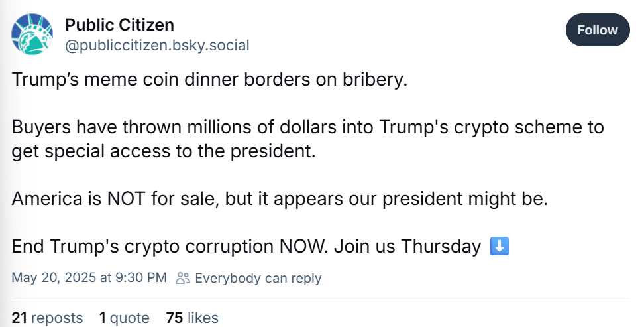Click the time "9:30 PM" in the timestamp
This screenshot has height=327, width=644.
click(141, 278)
